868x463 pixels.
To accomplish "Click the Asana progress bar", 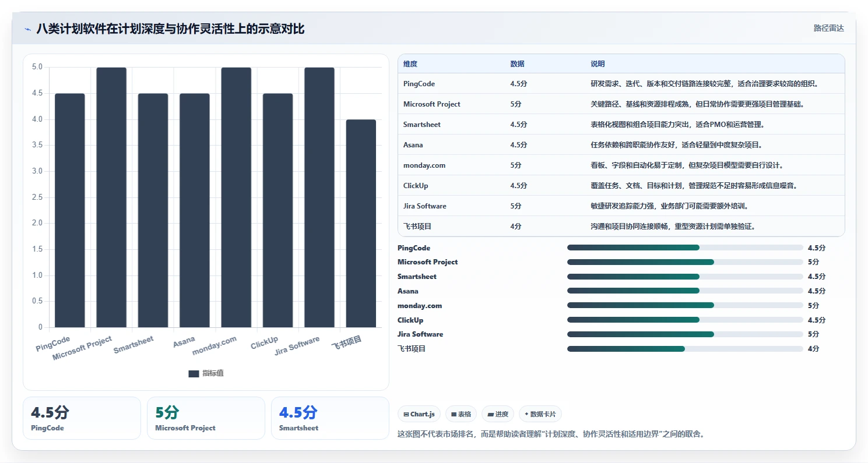I will tap(685, 291).
